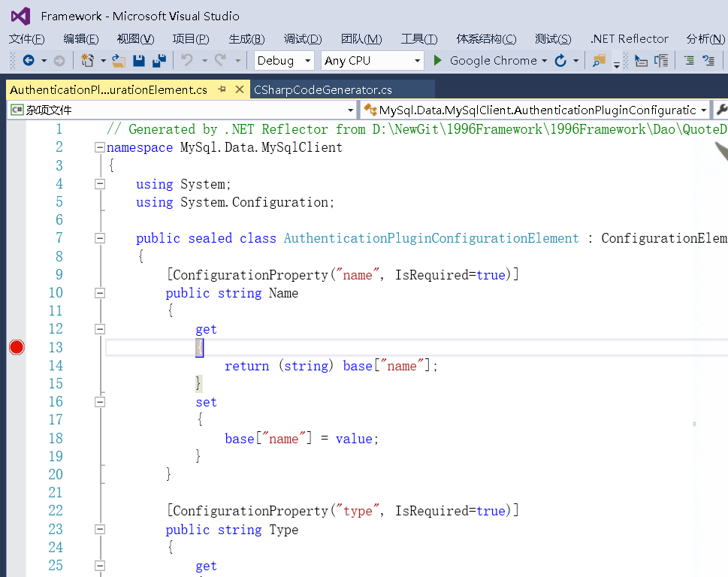Collapse the get accessor on line 12

point(99,330)
